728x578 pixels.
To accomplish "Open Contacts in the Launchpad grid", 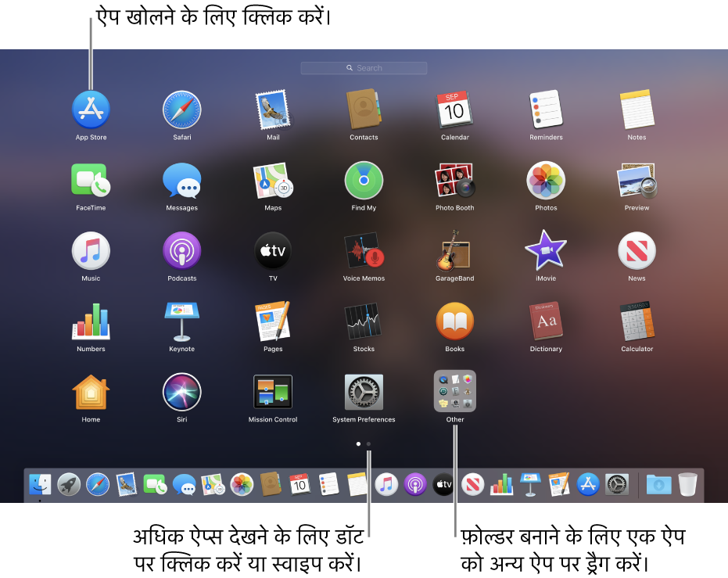I will coord(364,109).
